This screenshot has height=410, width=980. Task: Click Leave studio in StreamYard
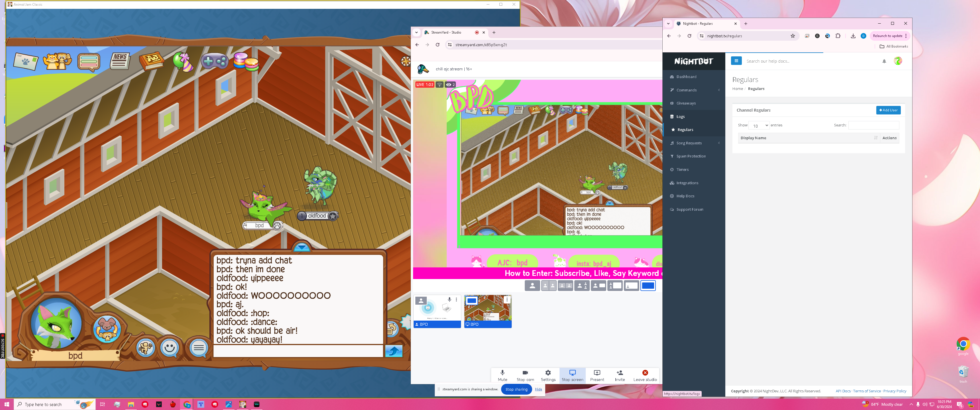(x=645, y=375)
